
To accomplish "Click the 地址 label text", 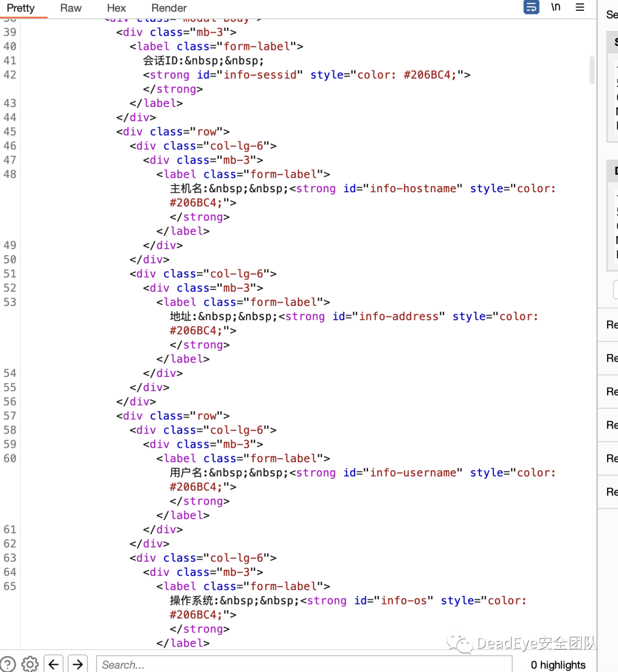I will tap(181, 316).
